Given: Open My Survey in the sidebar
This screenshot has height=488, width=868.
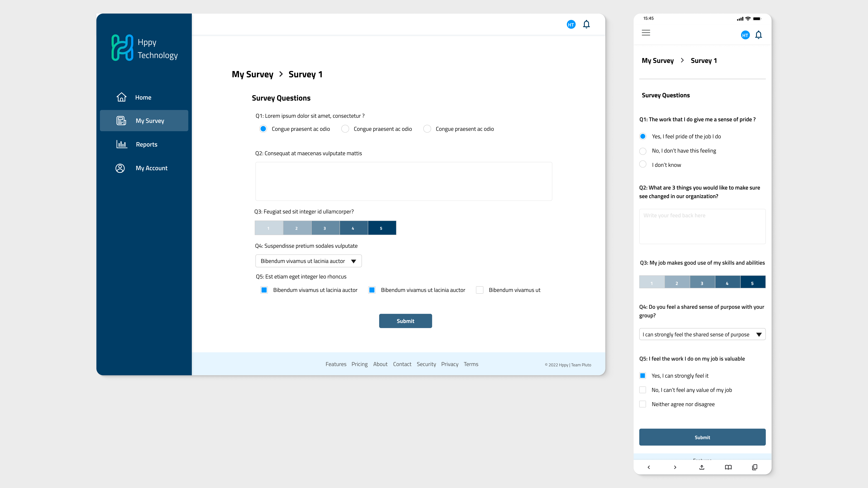Looking at the screenshot, I should (144, 120).
